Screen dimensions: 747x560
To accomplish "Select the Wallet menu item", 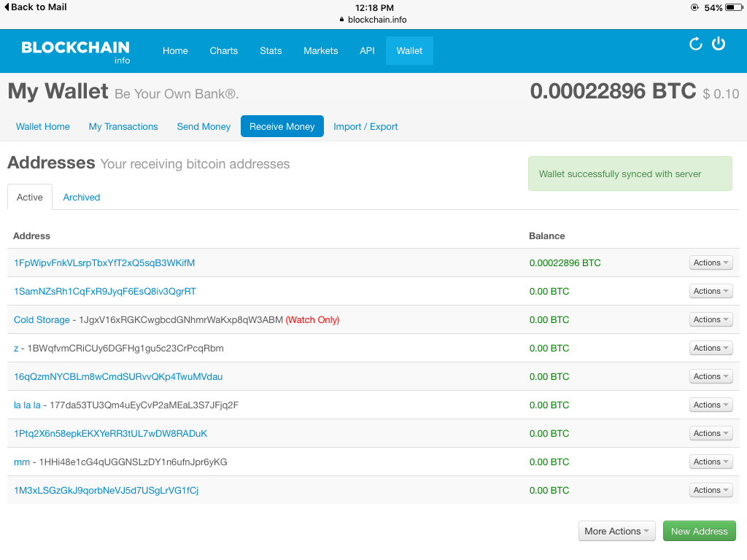I will click(409, 50).
